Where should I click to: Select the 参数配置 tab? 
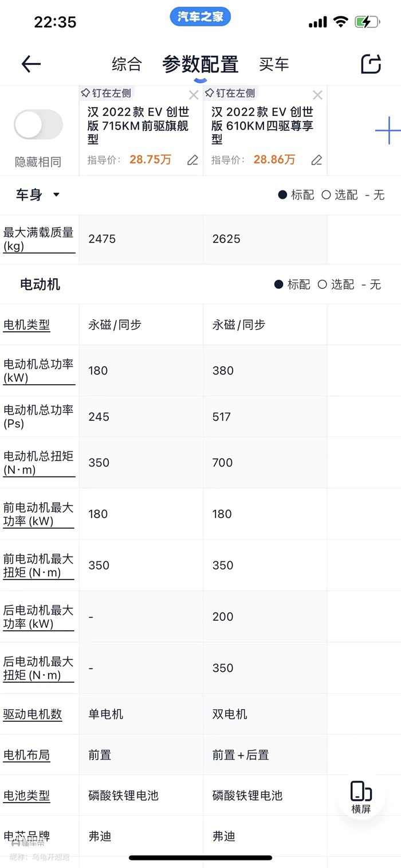(x=200, y=64)
